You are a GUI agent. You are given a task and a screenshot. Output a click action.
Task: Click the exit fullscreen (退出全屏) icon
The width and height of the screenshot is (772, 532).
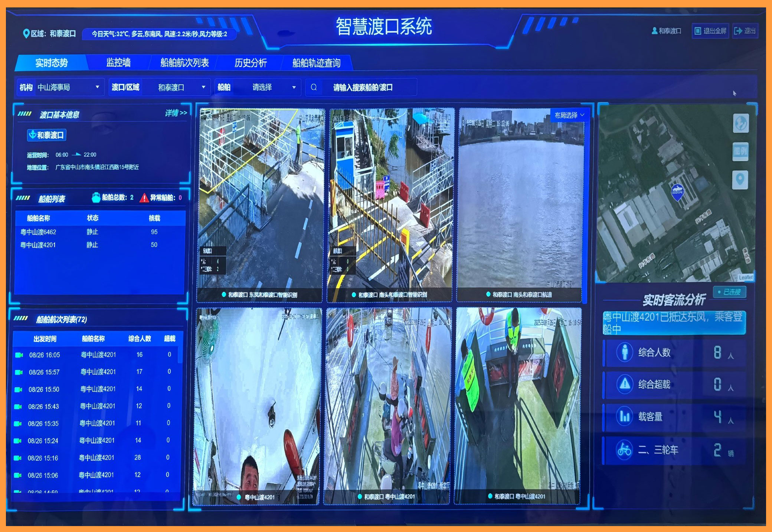pos(698,31)
